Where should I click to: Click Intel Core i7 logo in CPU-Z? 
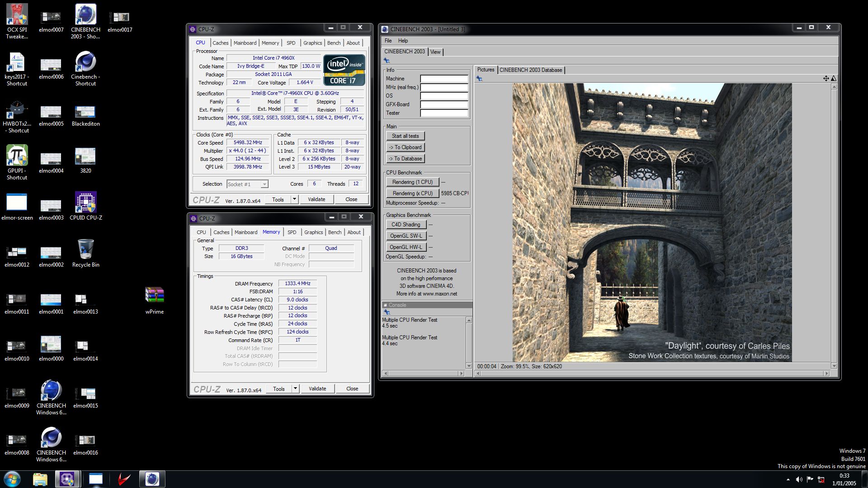pos(344,70)
